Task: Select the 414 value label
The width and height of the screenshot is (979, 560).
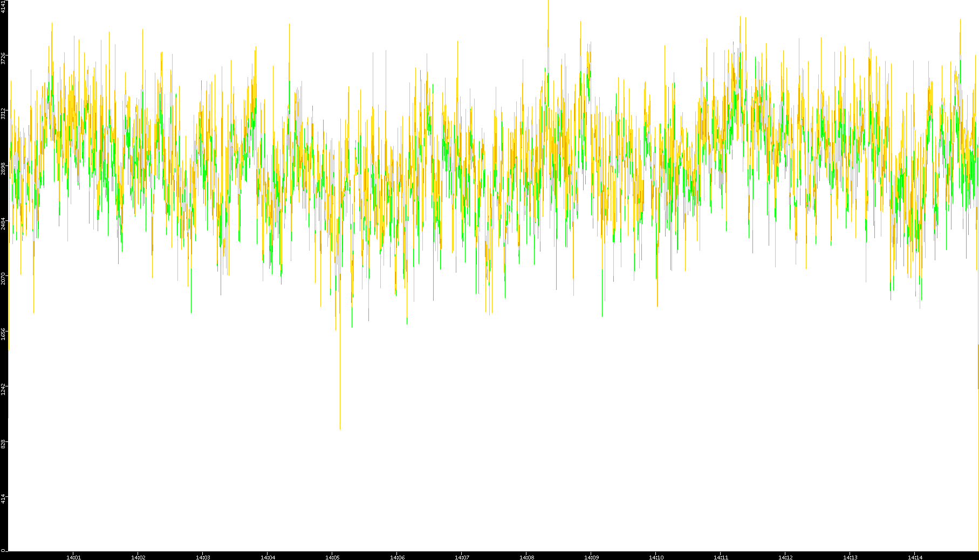Action: [4, 499]
